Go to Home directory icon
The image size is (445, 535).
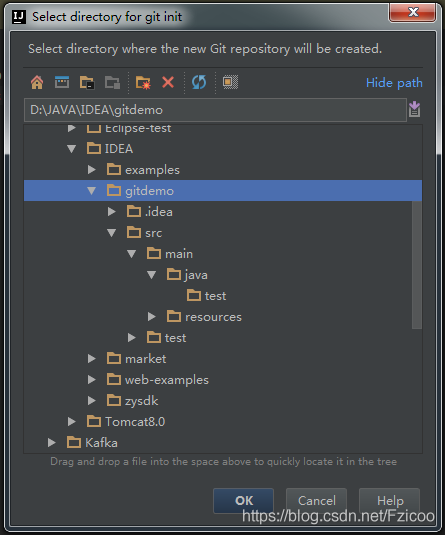[37, 83]
